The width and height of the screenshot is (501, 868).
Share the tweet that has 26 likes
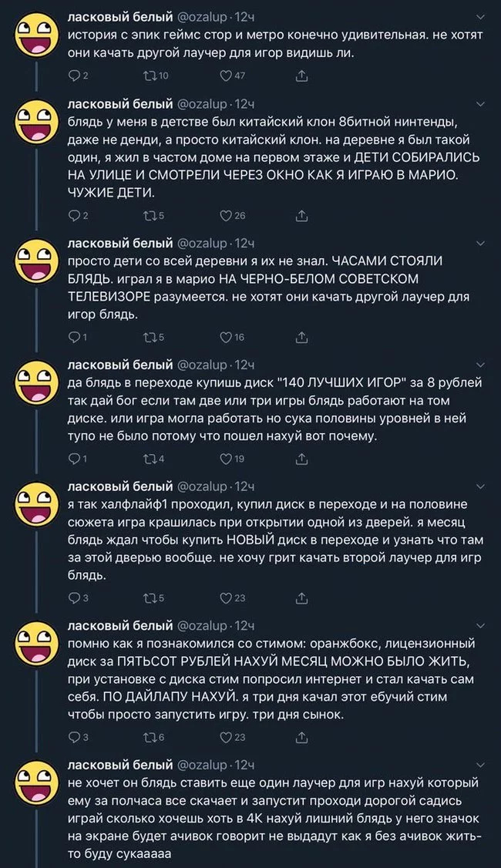[x=301, y=215]
